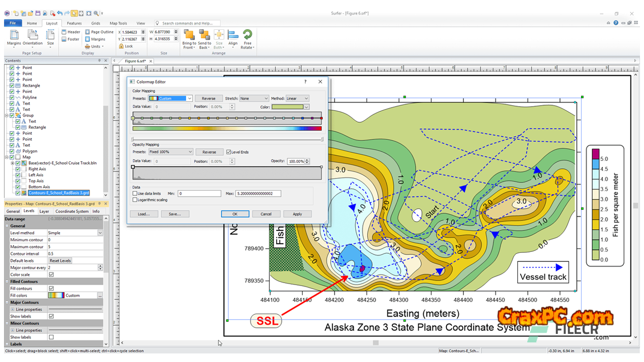Image resolution: width=644 pixels, height=362 pixels.
Task: Open the color mapping Presets dropdown
Action: 171,99
